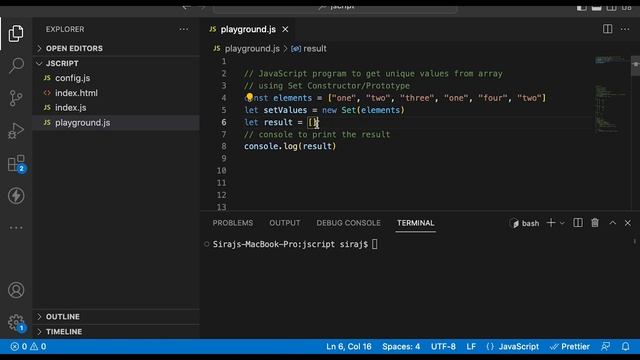Kill terminal with trash icon
Viewport: 640px width, 360px height.
pos(595,223)
